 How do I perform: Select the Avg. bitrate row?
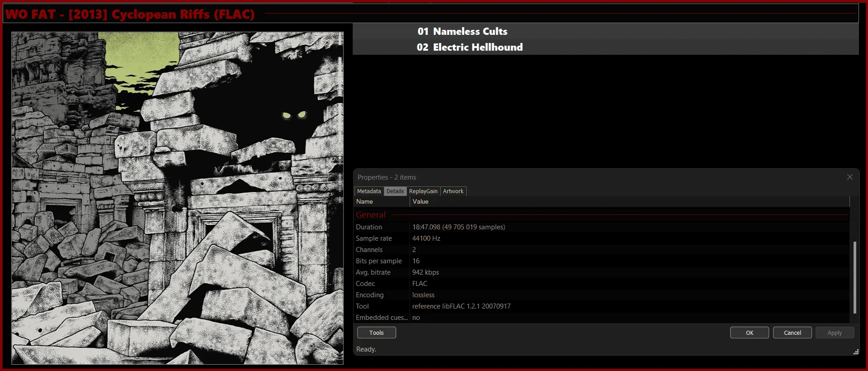[602, 272]
